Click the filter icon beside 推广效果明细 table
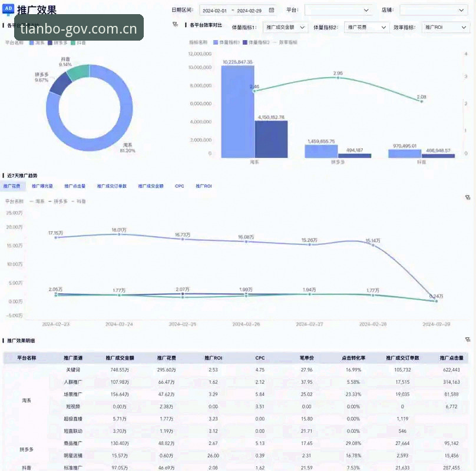 [468, 340]
